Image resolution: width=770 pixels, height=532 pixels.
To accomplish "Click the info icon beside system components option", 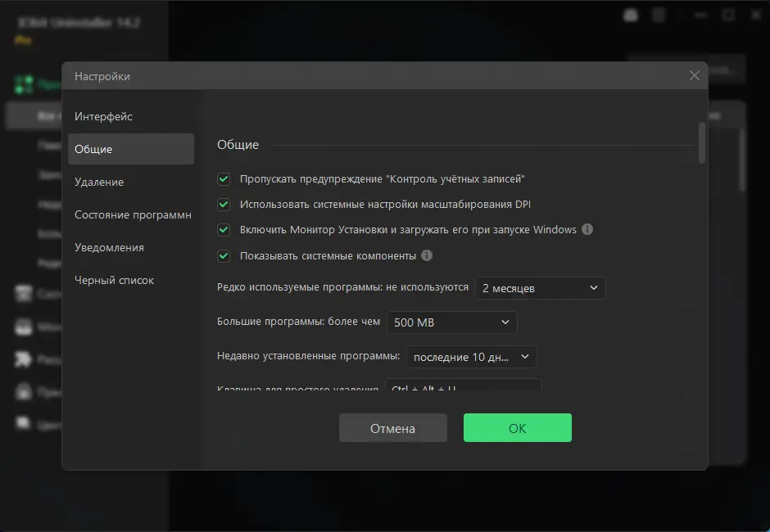I will pos(427,256).
